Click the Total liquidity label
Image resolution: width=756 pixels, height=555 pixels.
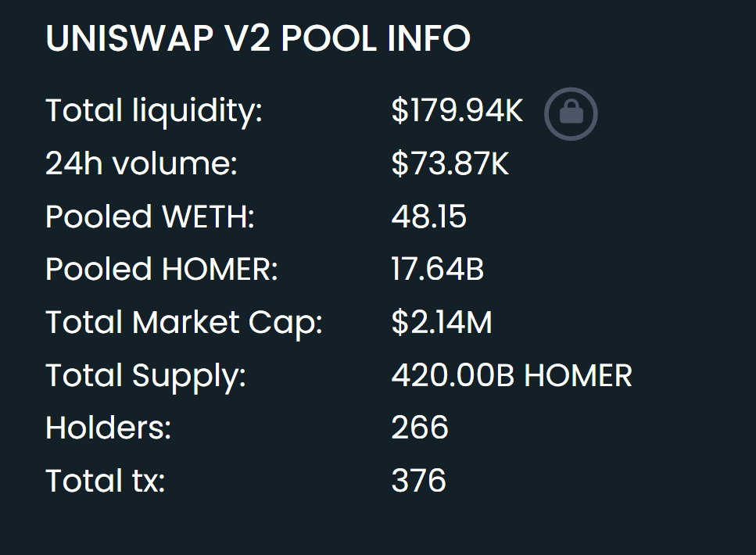click(x=154, y=112)
